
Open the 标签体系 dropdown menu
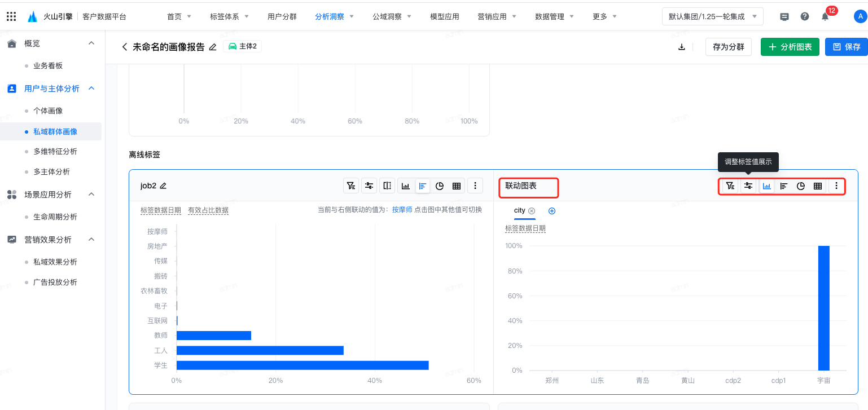point(229,16)
